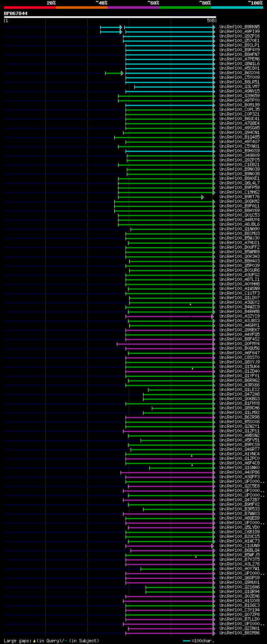Select label UniRef100_Q89CH6
The image size is (267, 644).
click(x=239, y=408)
